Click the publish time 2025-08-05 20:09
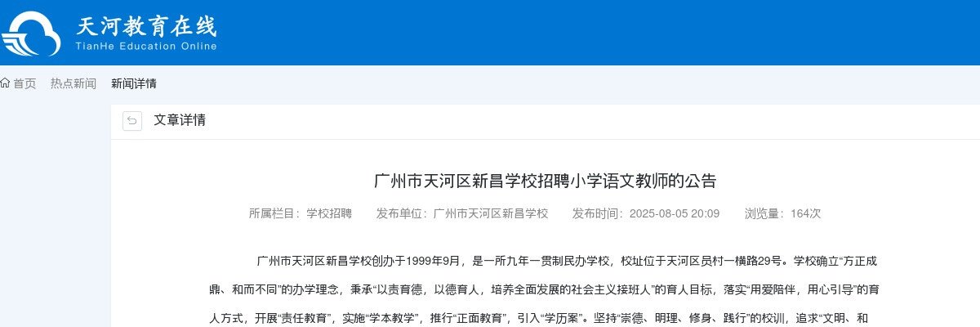 (672, 213)
